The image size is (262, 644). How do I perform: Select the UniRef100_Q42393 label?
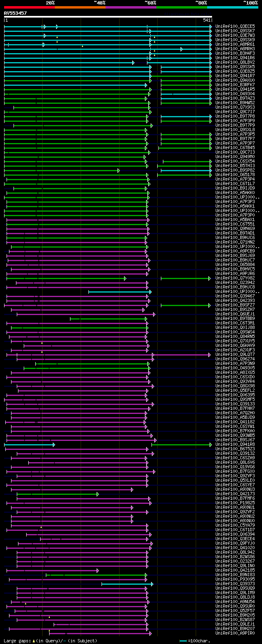(x=235, y=301)
